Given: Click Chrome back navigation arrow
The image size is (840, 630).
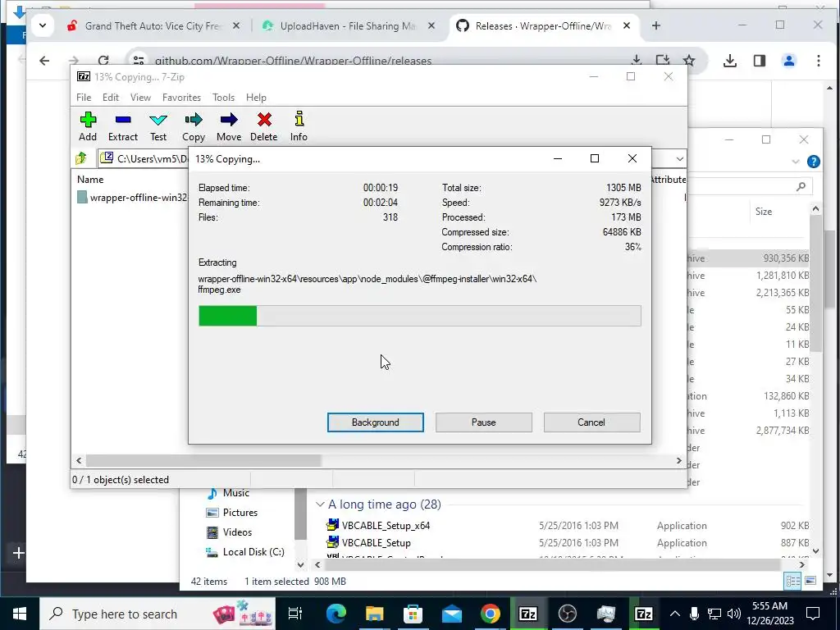Looking at the screenshot, I should point(44,61).
